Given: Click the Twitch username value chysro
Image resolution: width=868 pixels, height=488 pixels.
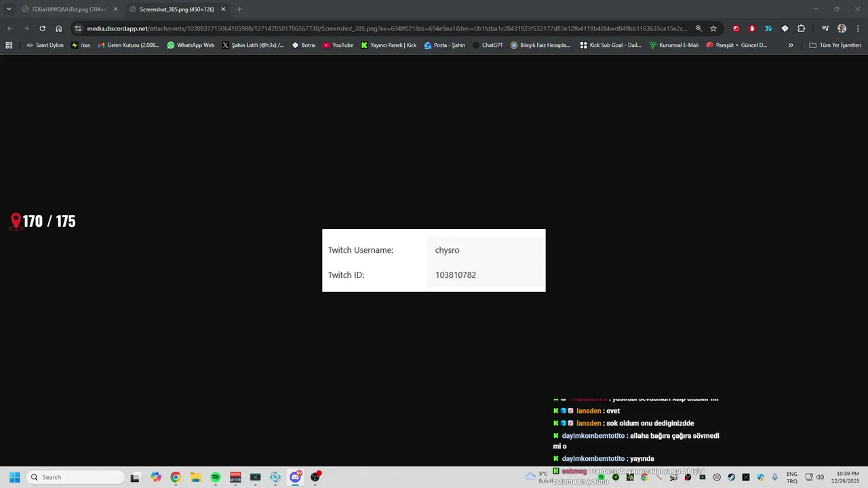Looking at the screenshot, I should [448, 250].
